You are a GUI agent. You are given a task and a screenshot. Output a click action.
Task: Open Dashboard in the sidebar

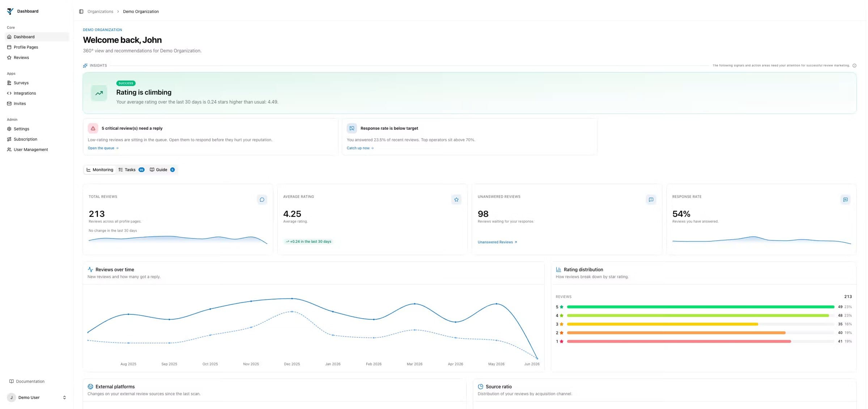click(x=37, y=37)
